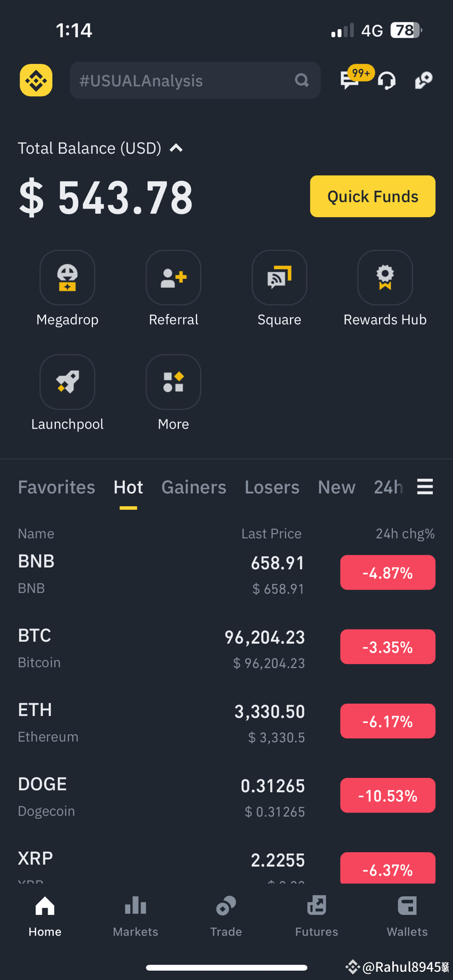Open customer support headset icon

387,81
